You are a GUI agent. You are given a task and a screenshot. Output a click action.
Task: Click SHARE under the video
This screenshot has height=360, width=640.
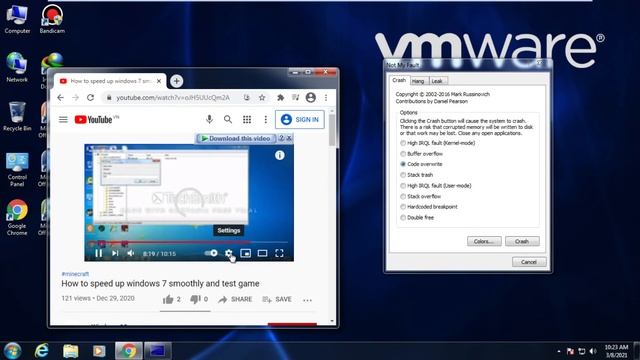[x=235, y=300]
